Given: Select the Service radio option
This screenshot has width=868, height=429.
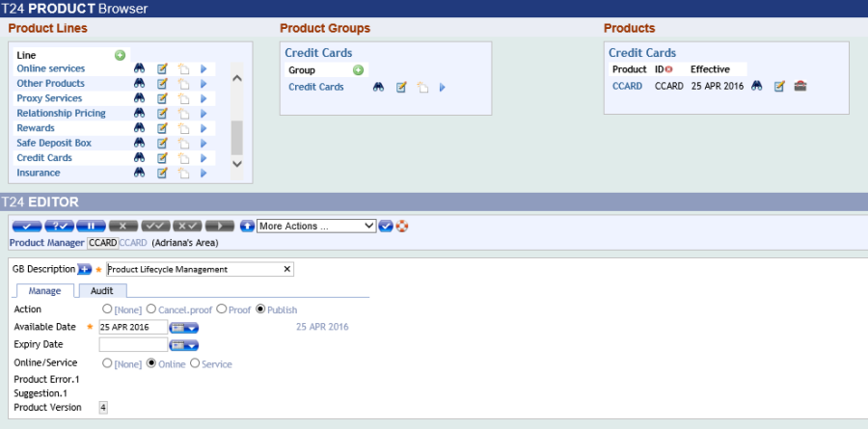Looking at the screenshot, I should [195, 363].
